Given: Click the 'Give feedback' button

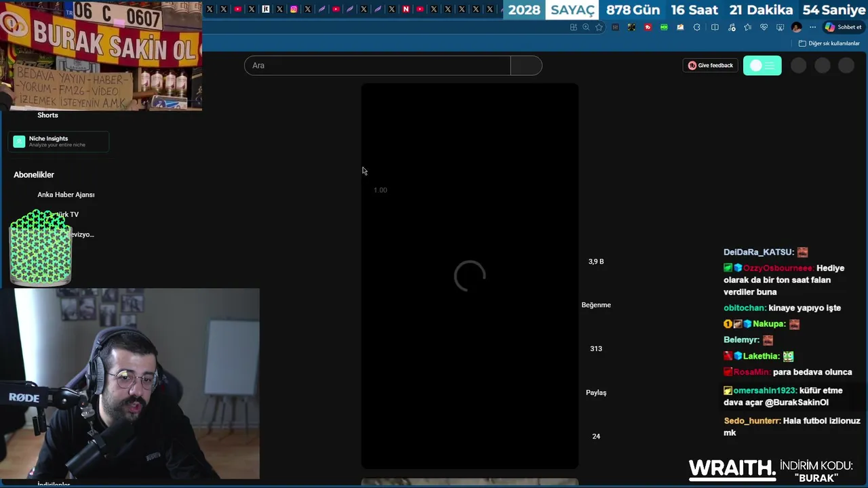Looking at the screenshot, I should 711,65.
